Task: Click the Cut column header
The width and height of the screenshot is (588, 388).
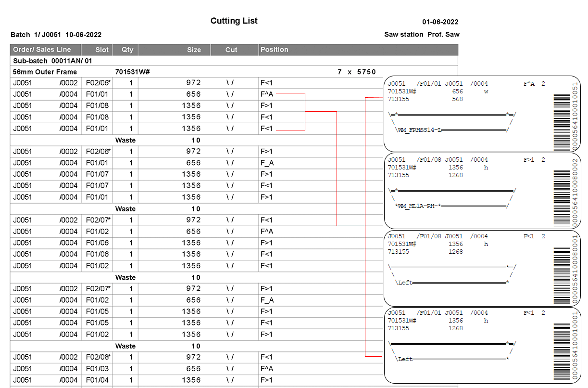Action: (x=231, y=50)
